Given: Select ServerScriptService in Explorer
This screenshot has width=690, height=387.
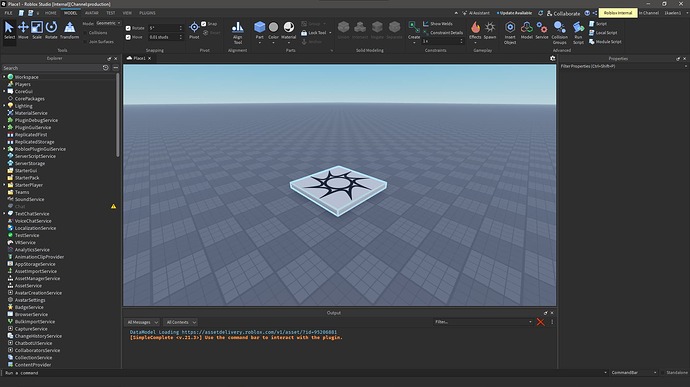Looking at the screenshot, I should pyautogui.click(x=35, y=156).
